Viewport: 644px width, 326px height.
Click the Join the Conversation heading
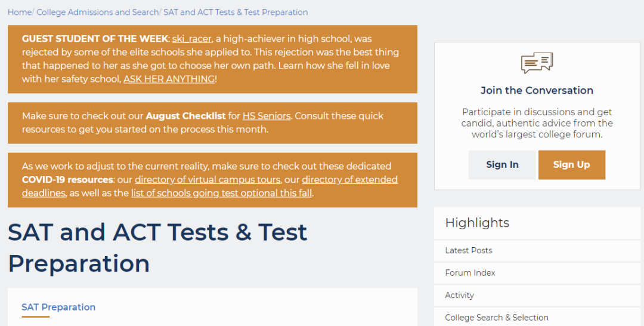(x=537, y=91)
